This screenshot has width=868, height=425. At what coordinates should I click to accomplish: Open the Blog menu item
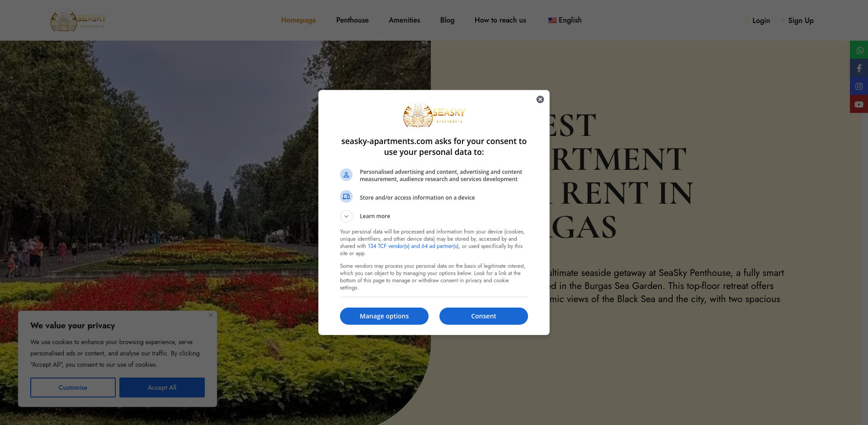coord(447,20)
